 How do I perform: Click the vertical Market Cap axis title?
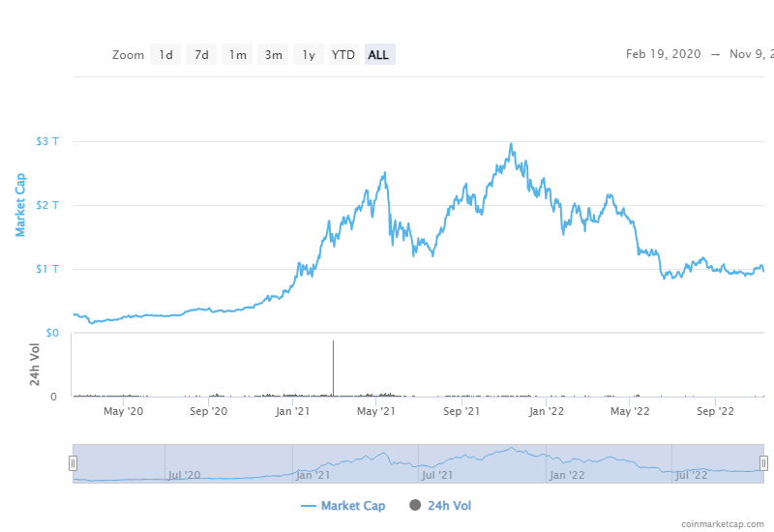point(18,205)
